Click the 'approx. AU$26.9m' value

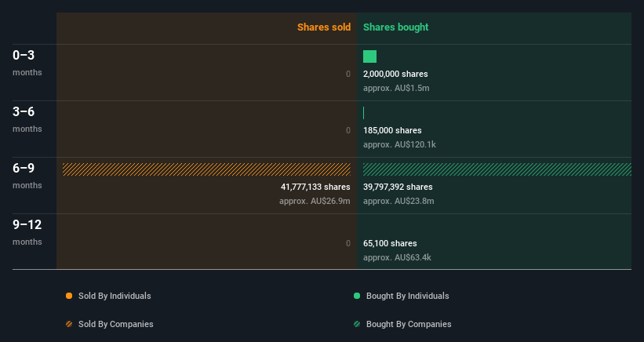pyautogui.click(x=315, y=201)
